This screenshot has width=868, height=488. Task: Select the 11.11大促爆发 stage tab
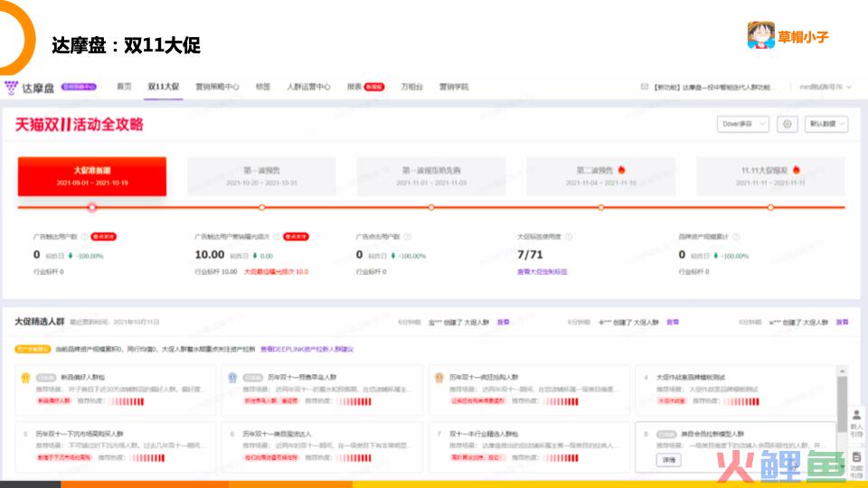(770, 176)
